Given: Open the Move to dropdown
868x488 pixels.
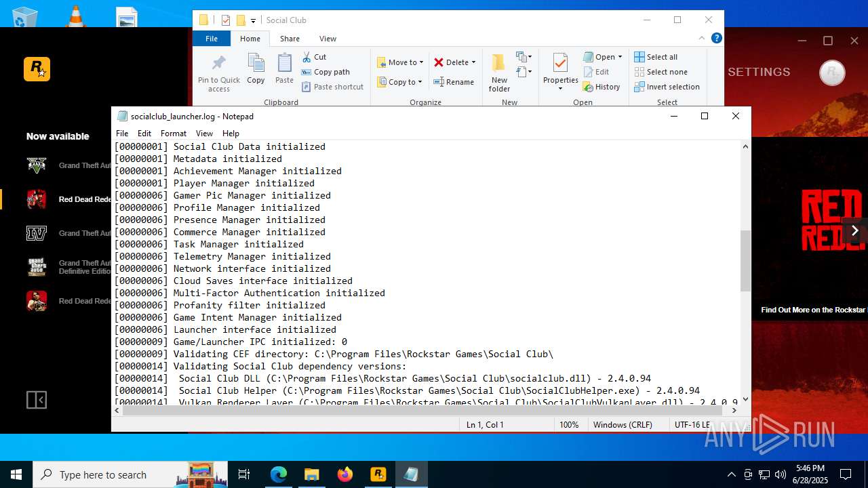Looking at the screenshot, I should click(400, 62).
